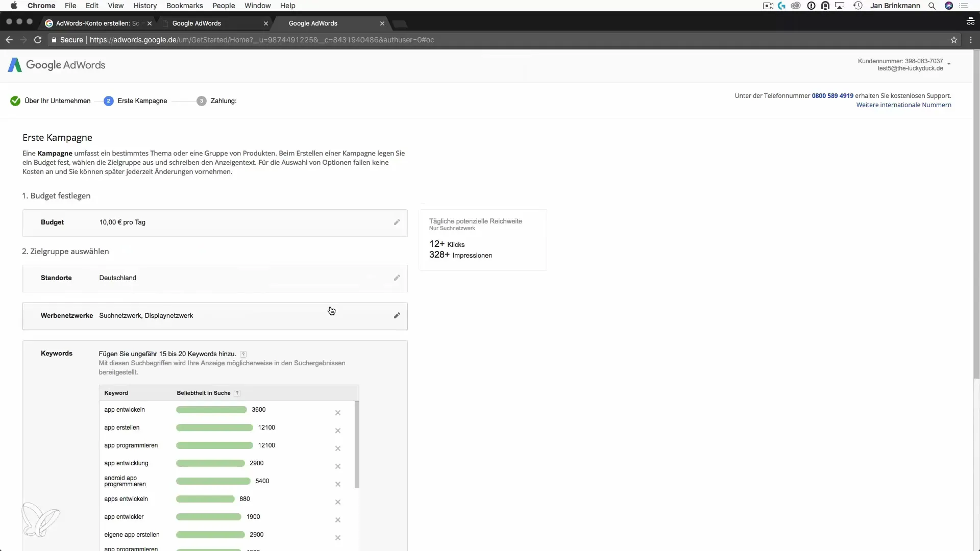Open the Edit menu
Viewport: 980px width, 551px height.
92,6
